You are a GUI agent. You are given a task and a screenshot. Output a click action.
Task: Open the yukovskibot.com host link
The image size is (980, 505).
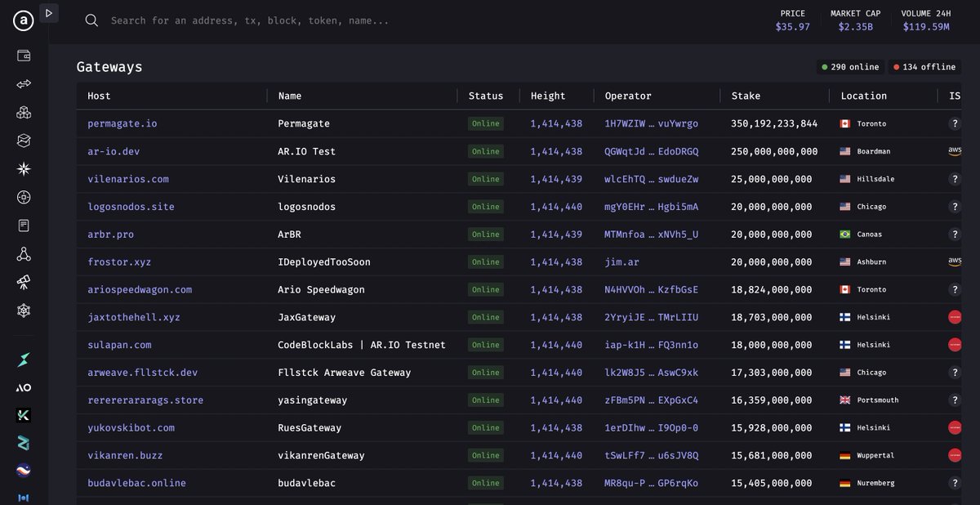point(131,428)
